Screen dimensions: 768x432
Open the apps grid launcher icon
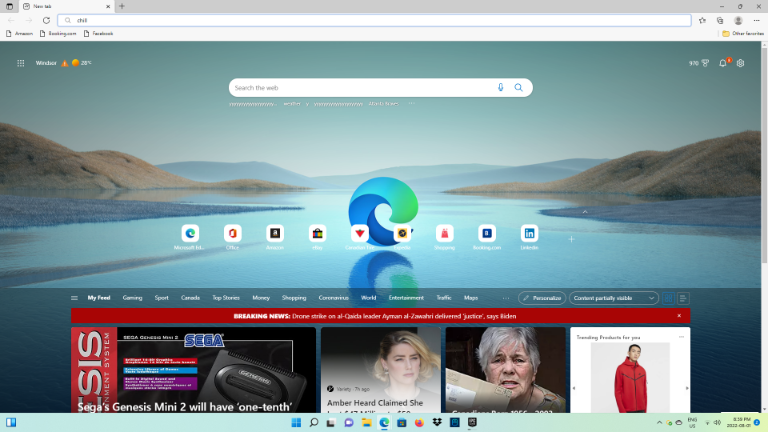(x=20, y=63)
